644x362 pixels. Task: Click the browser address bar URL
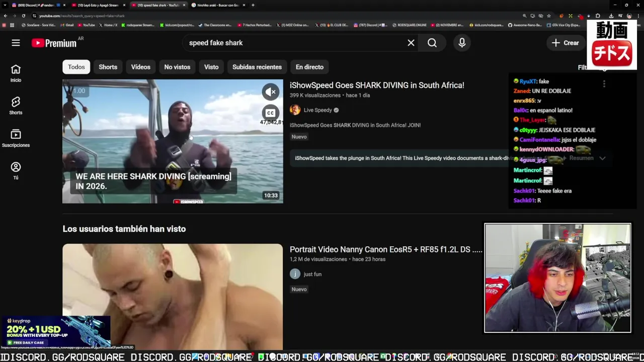(82, 16)
